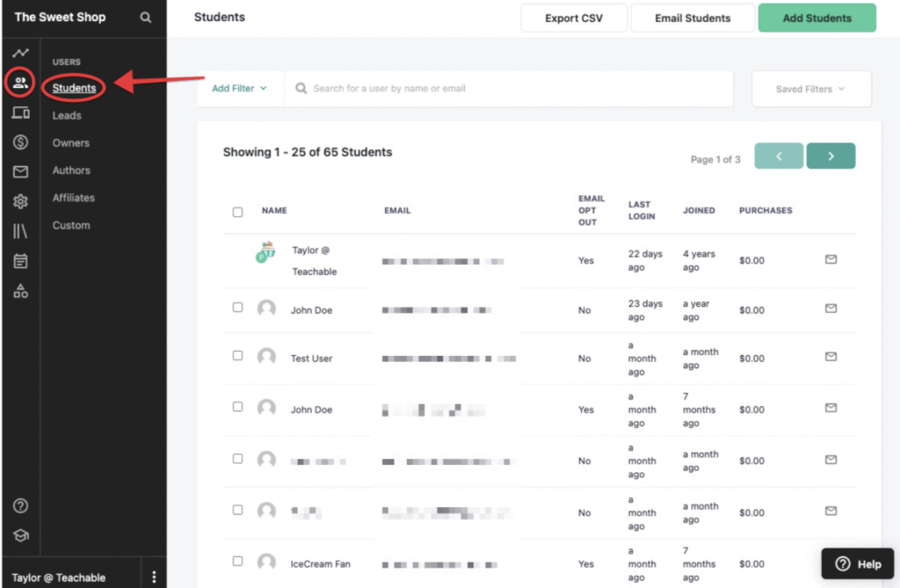This screenshot has height=588, width=900.
Task: Expand the Saved Filters dropdown
Action: [x=811, y=89]
